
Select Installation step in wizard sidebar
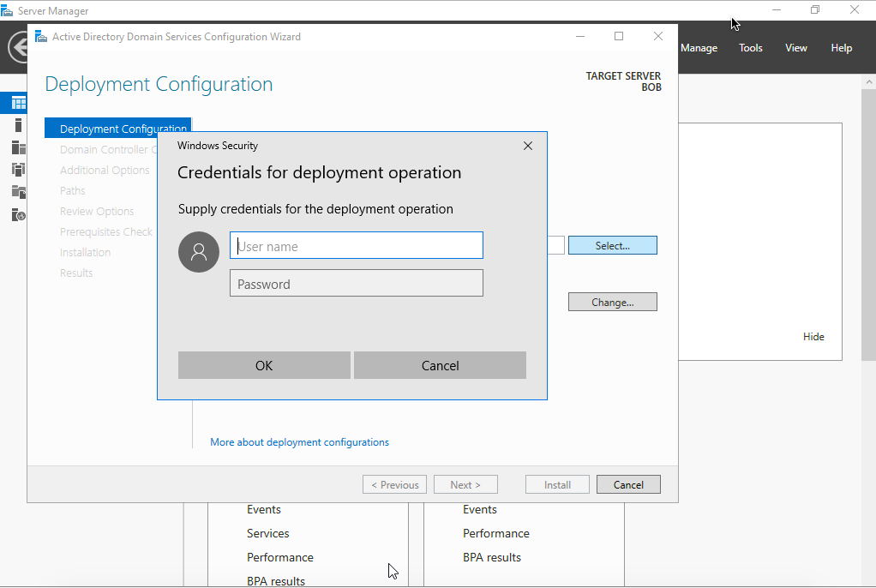pos(85,253)
